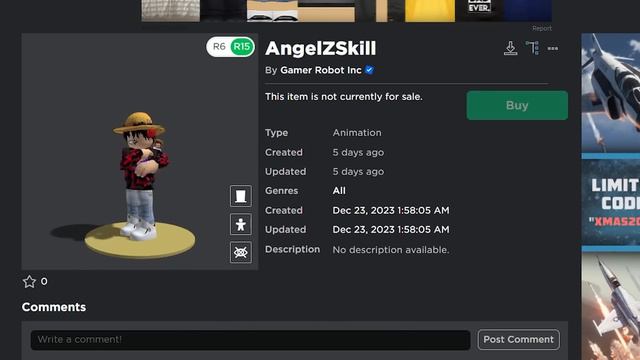640x360 pixels.
Task: Click 'This item is not currently for sale.' text
Action: pos(344,97)
